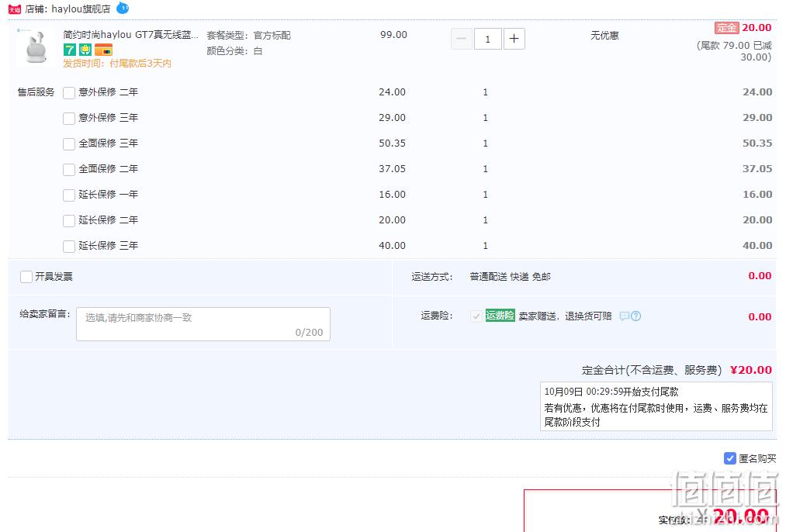Click the 套餐类型: 官方标配 text
786x532 pixels.
point(248,36)
